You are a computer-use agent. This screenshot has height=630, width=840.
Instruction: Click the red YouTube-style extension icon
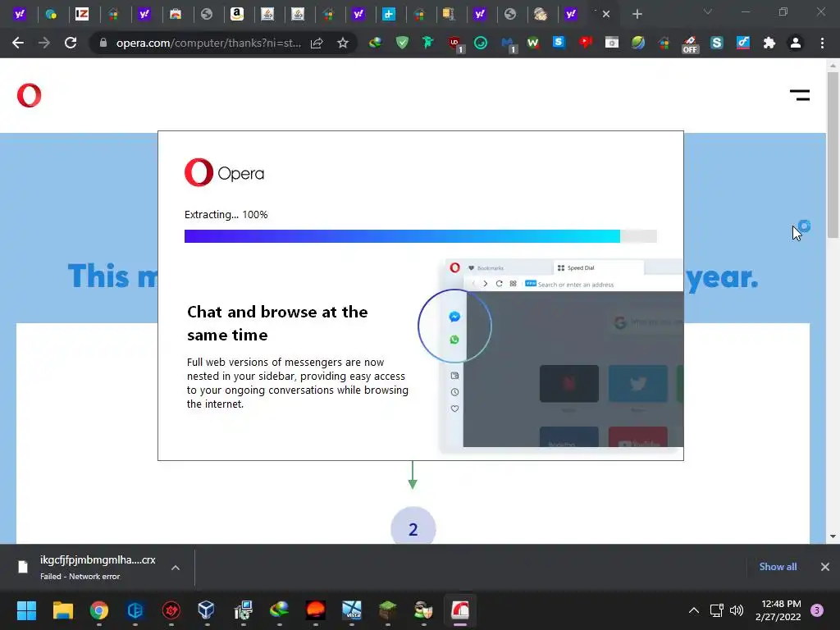[585, 43]
